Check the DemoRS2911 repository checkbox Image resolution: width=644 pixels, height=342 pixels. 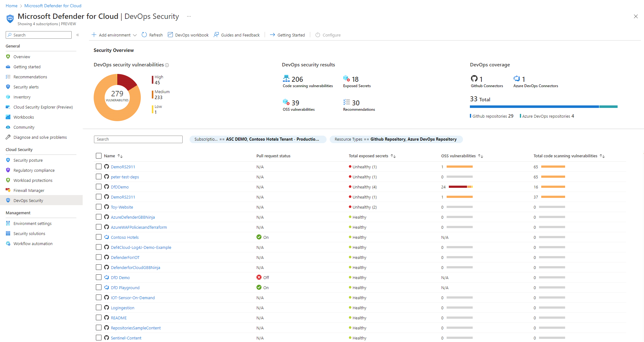pos(99,166)
